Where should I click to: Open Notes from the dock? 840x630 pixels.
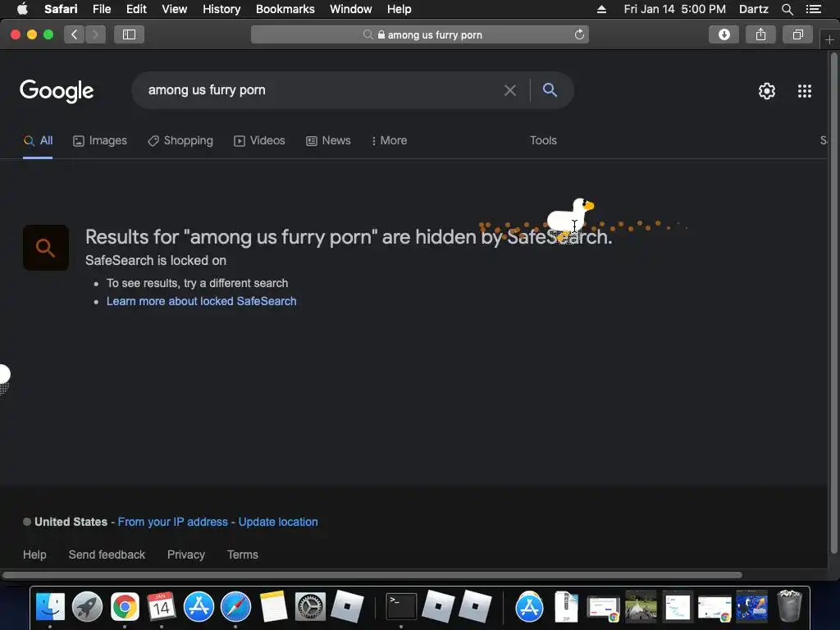coord(273,607)
